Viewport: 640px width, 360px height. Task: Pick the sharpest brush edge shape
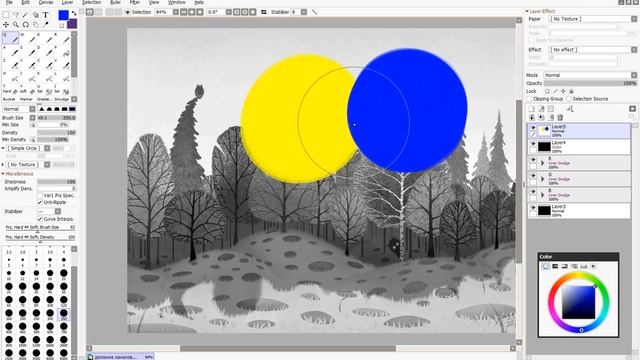(42, 109)
